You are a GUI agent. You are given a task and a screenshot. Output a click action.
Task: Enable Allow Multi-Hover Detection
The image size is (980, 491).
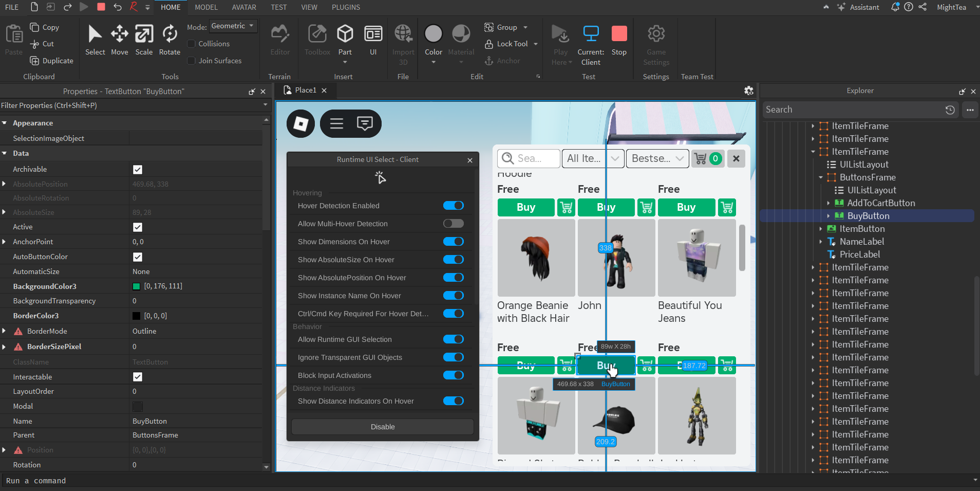point(454,224)
